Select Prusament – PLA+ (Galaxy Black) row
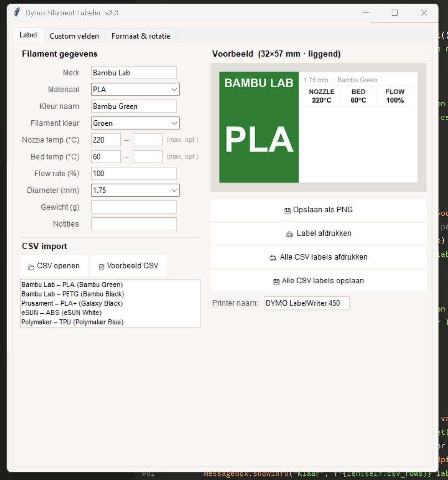Image resolution: width=448 pixels, height=480 pixels. (x=110, y=303)
